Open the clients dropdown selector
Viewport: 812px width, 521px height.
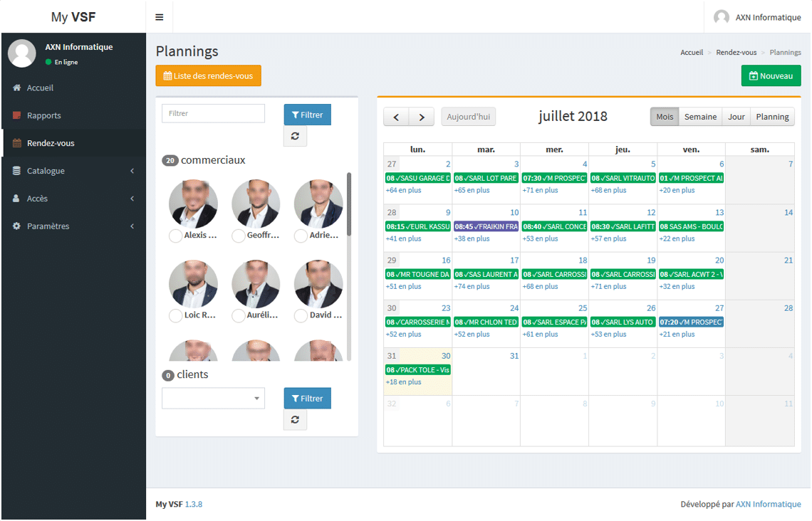(214, 399)
